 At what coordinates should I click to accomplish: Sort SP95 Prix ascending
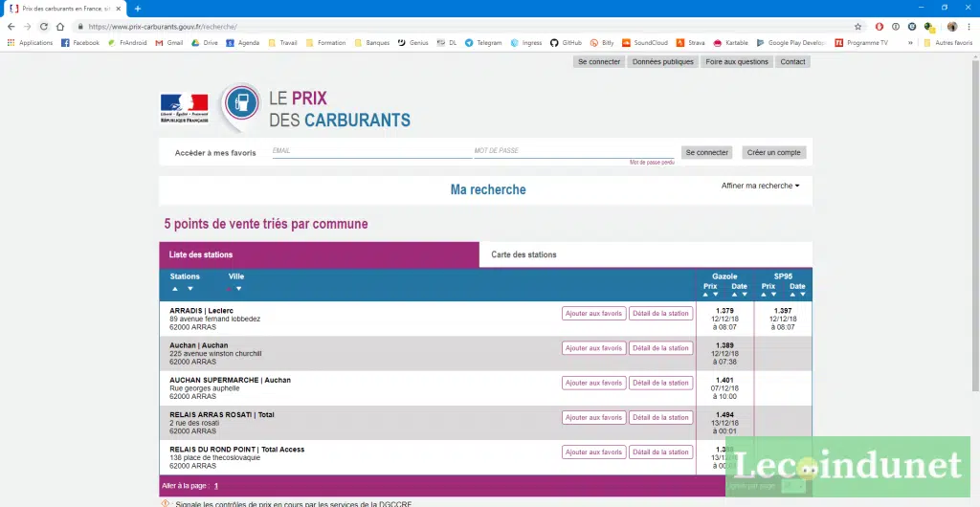click(764, 294)
